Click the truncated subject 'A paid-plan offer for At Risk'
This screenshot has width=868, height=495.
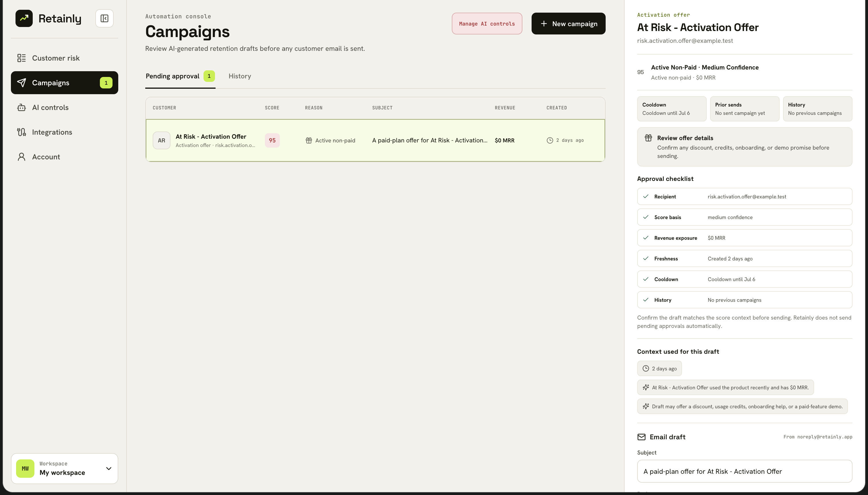[x=430, y=140]
